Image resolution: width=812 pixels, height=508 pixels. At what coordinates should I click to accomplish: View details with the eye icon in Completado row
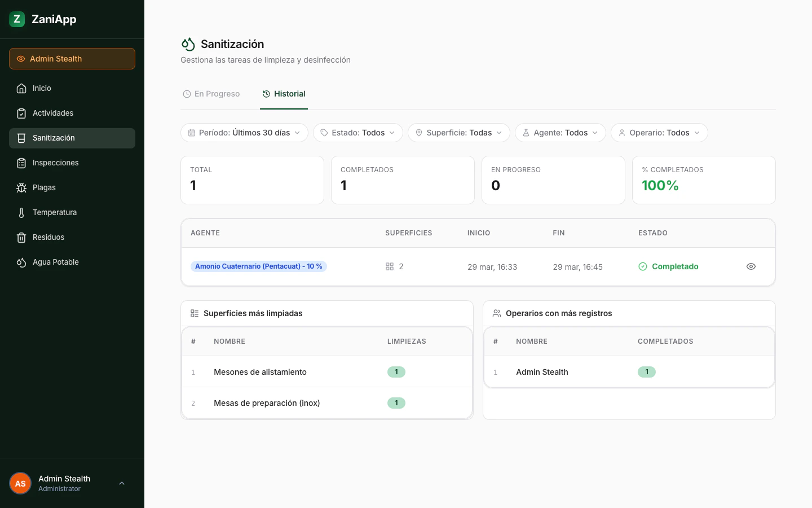point(751,266)
